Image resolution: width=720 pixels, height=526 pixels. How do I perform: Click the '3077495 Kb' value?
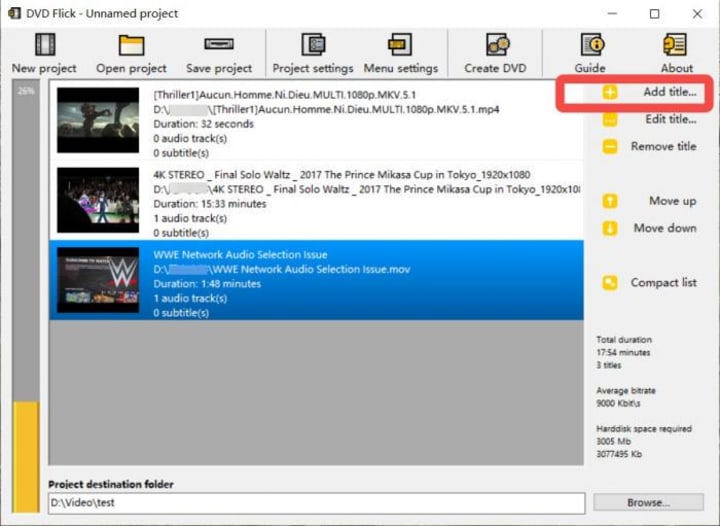(x=619, y=454)
